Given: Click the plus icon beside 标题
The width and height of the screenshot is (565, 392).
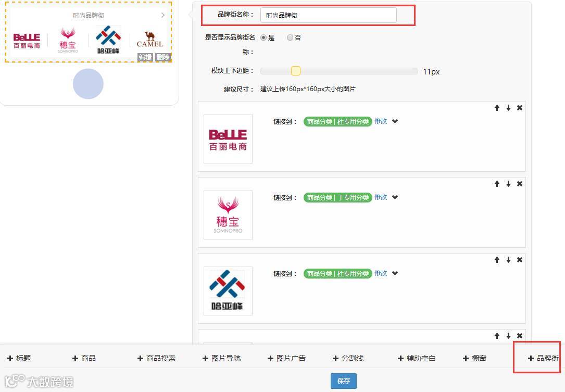Looking at the screenshot, I should pyautogui.click(x=10, y=359).
